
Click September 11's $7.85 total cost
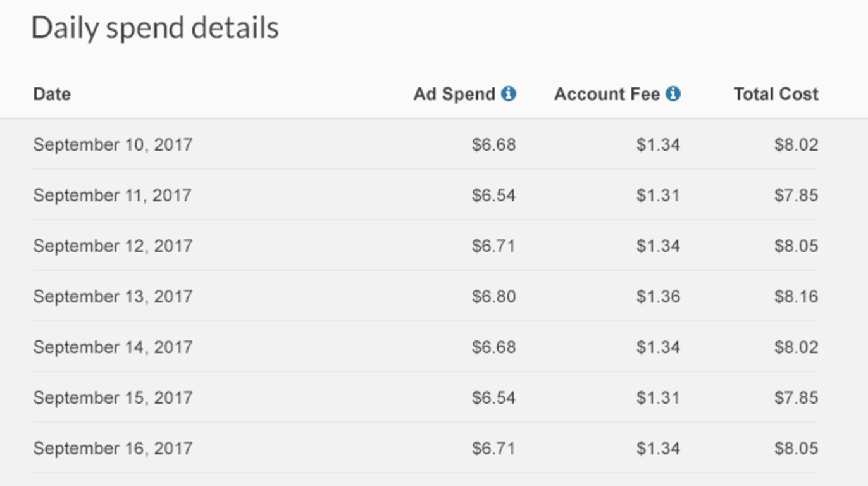(x=797, y=196)
